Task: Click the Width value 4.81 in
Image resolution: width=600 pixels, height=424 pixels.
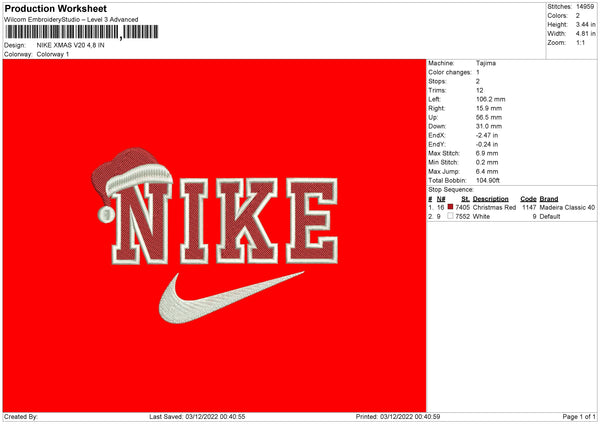Action: coord(585,34)
